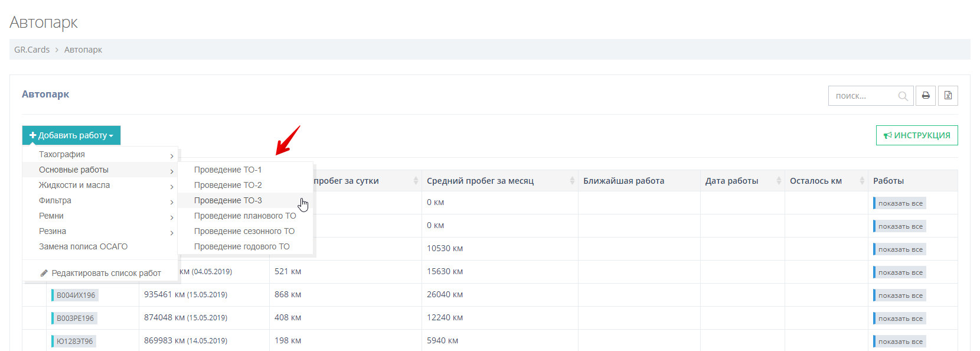Open vehicle В004ИХ196 plate tag
Screen dimensions: 980x351
point(76,295)
